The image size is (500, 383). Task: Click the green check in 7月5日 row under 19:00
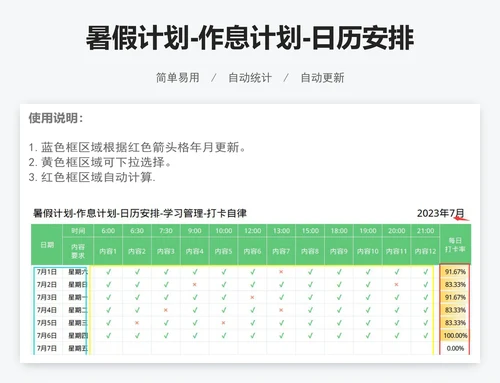coord(368,323)
